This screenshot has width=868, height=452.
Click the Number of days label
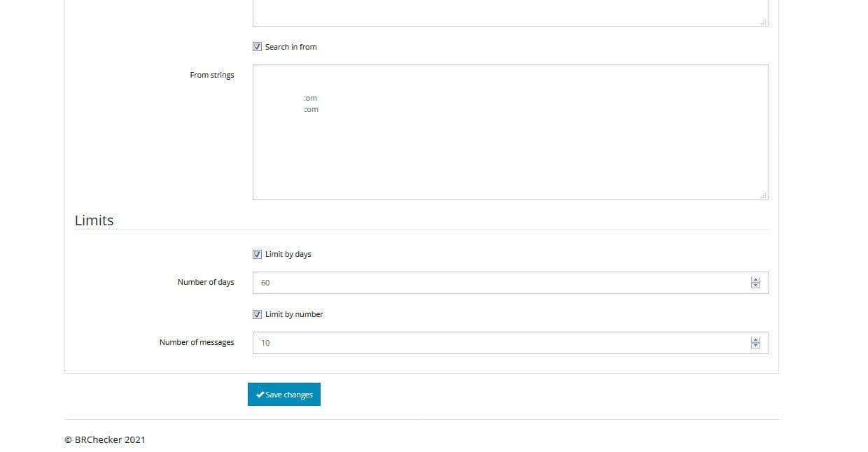click(206, 282)
